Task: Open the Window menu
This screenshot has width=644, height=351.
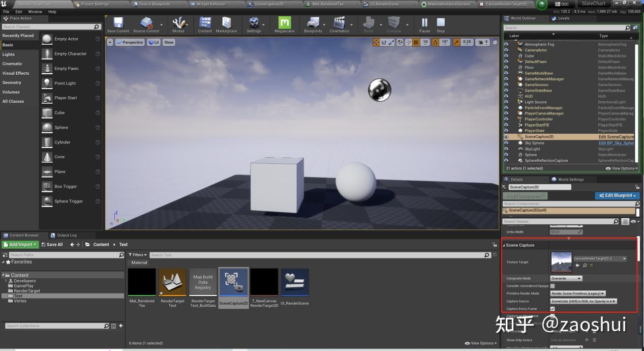Action: tap(35, 11)
